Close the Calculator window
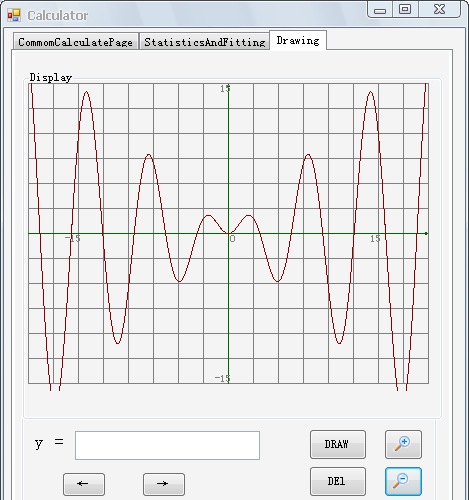Image resolution: width=469 pixels, height=500 pixels. coord(439,9)
